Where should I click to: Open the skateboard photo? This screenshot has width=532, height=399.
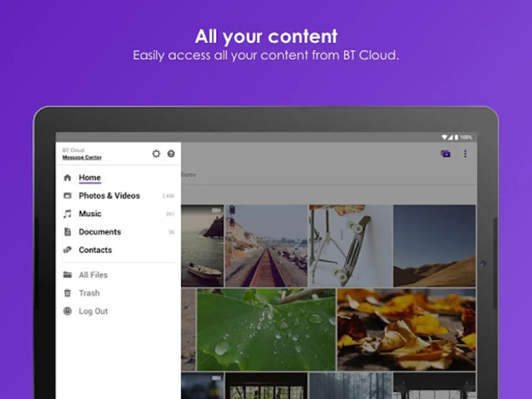point(350,246)
